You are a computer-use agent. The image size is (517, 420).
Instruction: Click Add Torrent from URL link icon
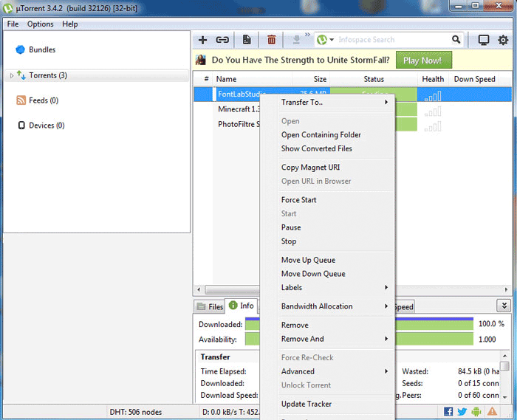[x=222, y=40]
